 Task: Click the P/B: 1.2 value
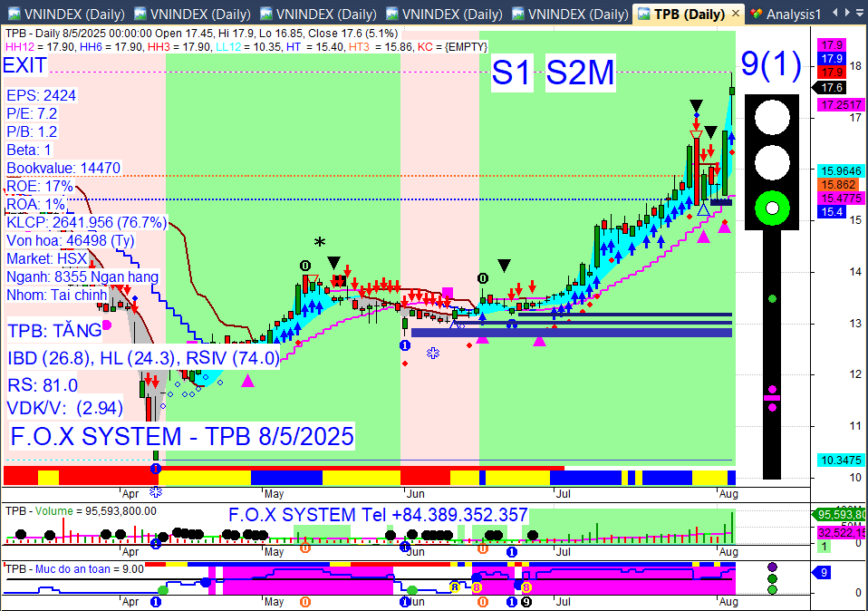coord(32,131)
